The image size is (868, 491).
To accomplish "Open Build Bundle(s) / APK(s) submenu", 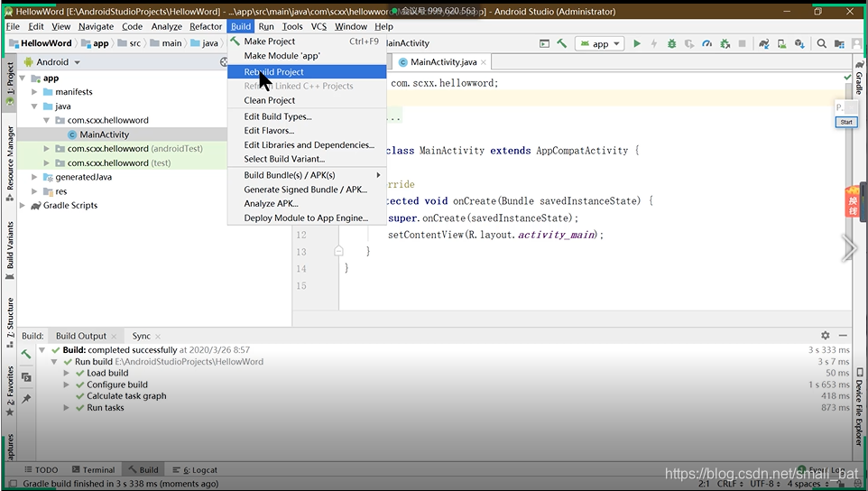I will pos(307,175).
